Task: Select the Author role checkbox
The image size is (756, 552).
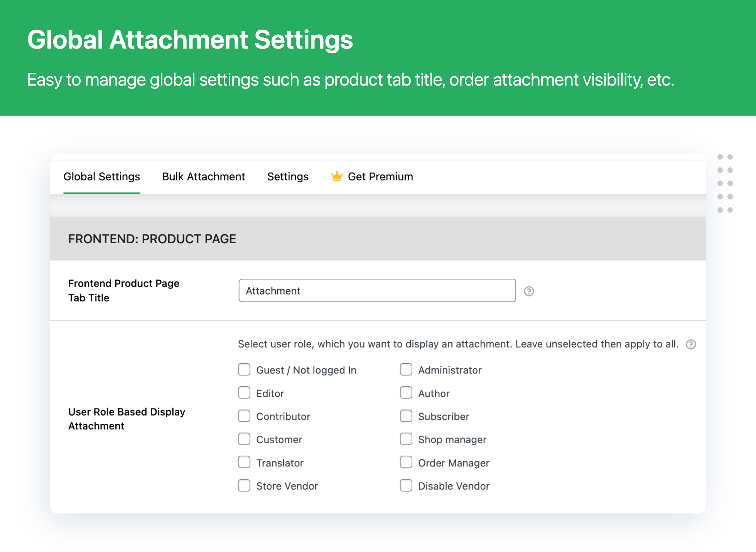Action: (x=406, y=393)
